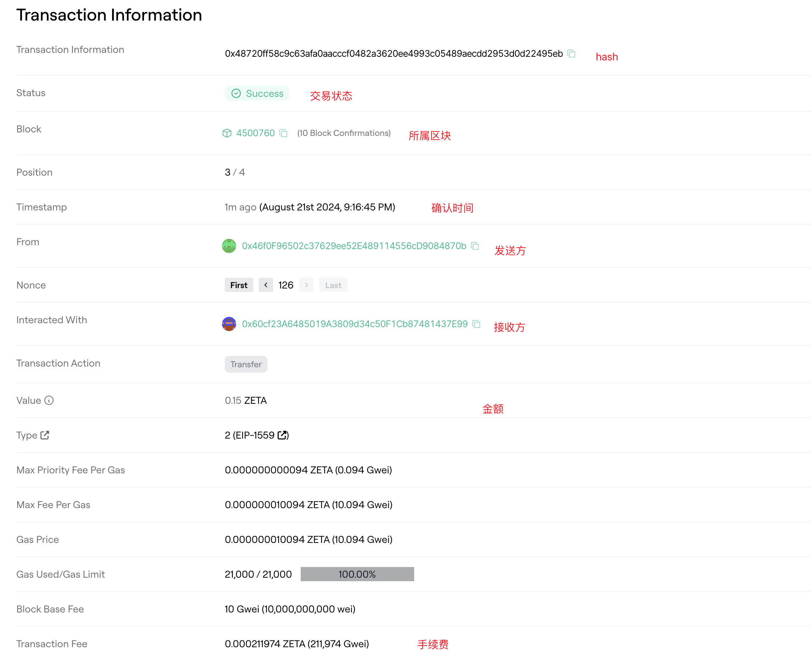This screenshot has height=660, width=812.
Task: Click the 100.00% gas usage bar
Action: [x=357, y=574]
